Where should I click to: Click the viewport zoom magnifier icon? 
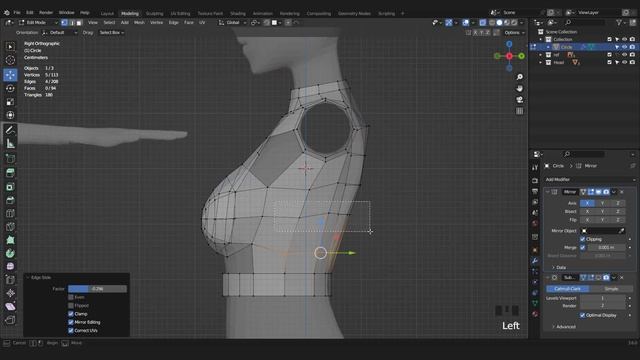[x=520, y=77]
